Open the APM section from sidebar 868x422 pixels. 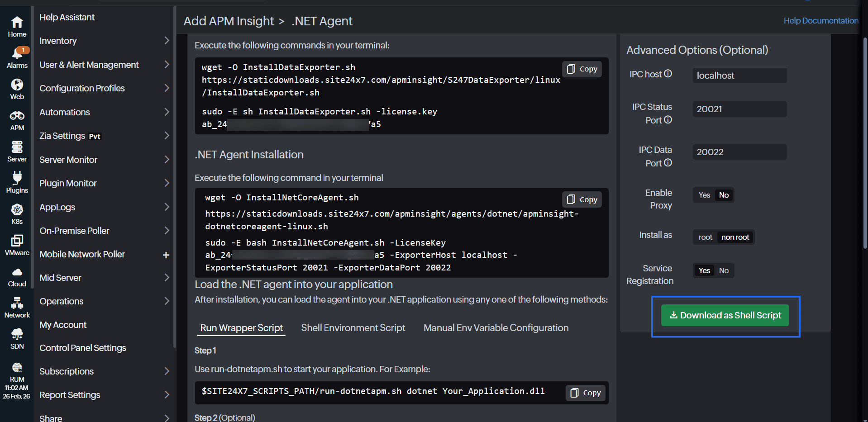(x=17, y=120)
